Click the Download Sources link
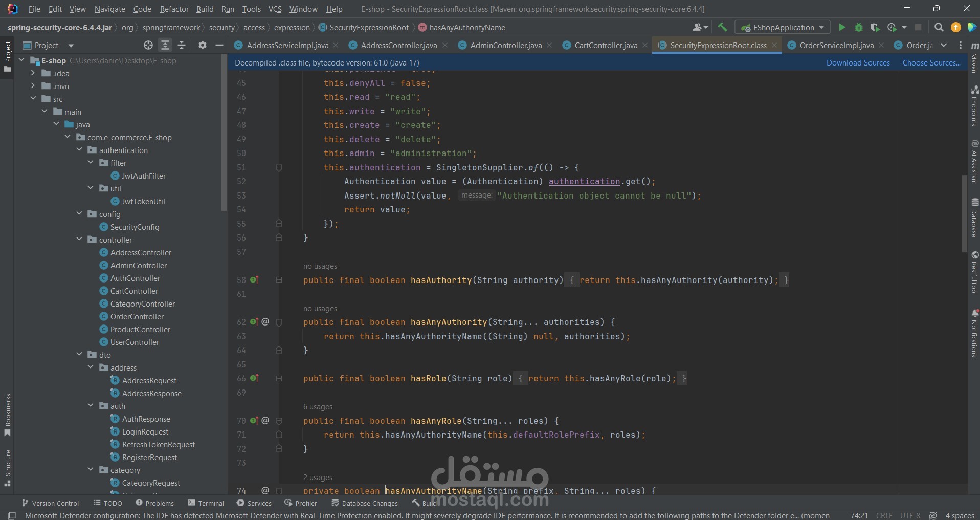This screenshot has height=520, width=980. click(858, 63)
